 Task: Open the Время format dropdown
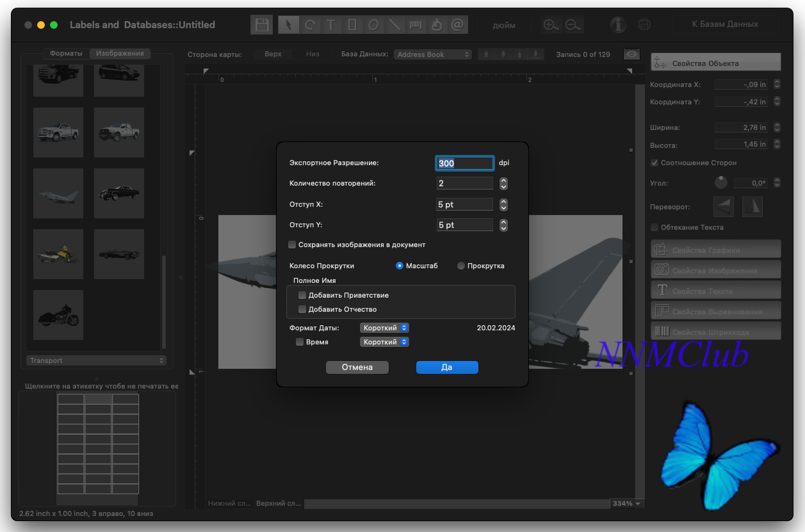384,342
